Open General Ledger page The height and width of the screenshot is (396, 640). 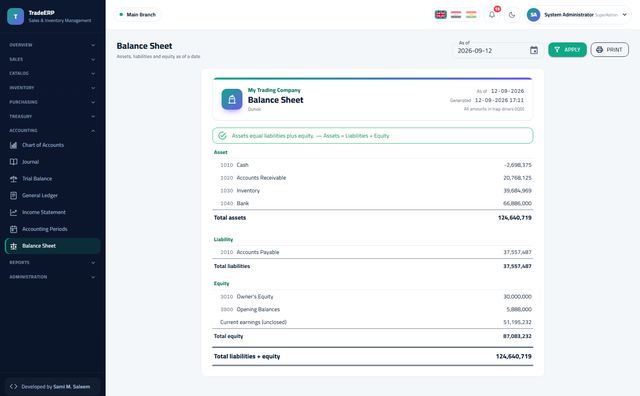coord(52,196)
